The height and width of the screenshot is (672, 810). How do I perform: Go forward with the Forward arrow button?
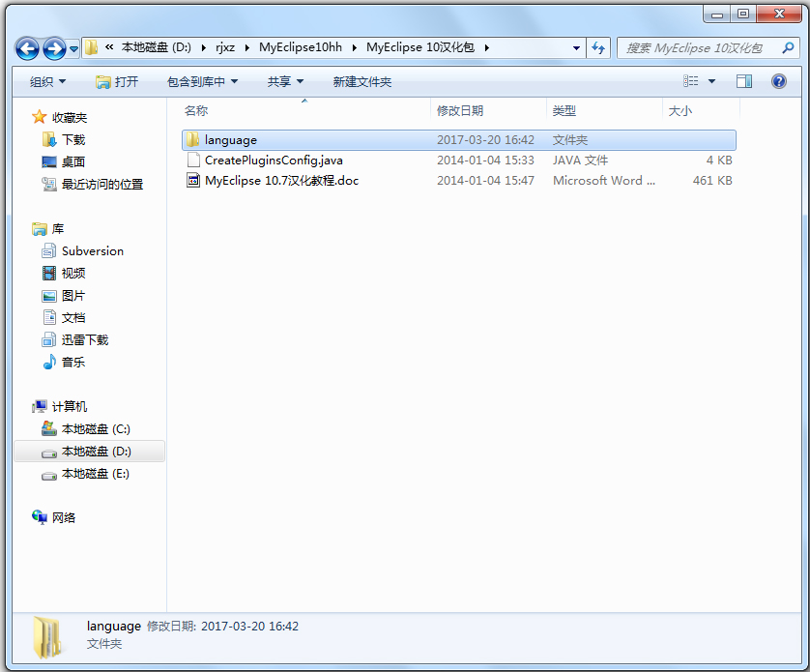[x=54, y=48]
